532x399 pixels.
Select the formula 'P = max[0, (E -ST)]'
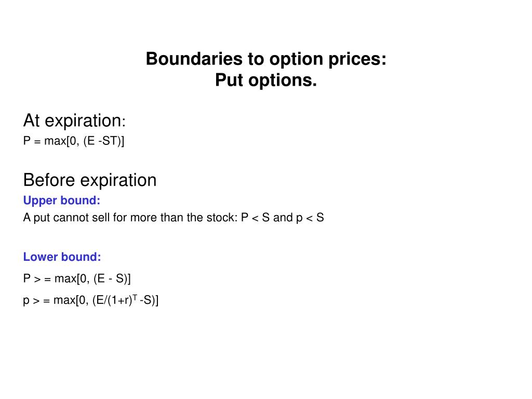point(74,141)
